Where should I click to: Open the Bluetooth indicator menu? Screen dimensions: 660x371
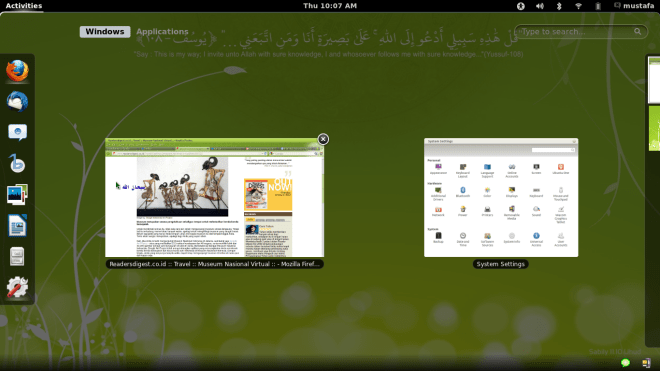pos(559,6)
